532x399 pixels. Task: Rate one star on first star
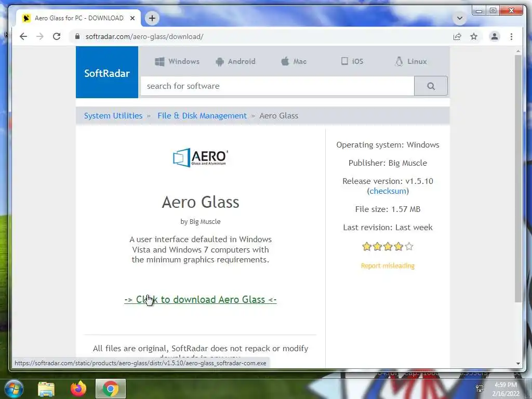pyautogui.click(x=366, y=246)
